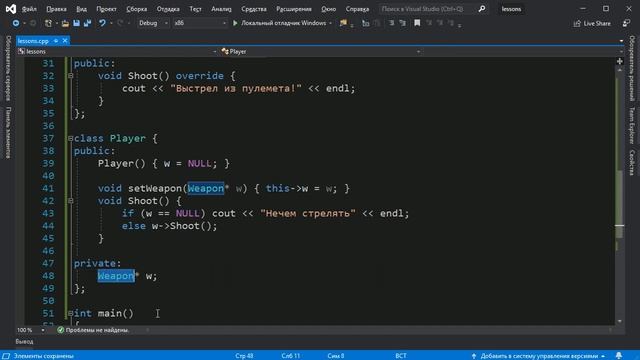This screenshot has width=640, height=360.
Task: Toggle a bookmark on the current line
Action: coord(417,23)
